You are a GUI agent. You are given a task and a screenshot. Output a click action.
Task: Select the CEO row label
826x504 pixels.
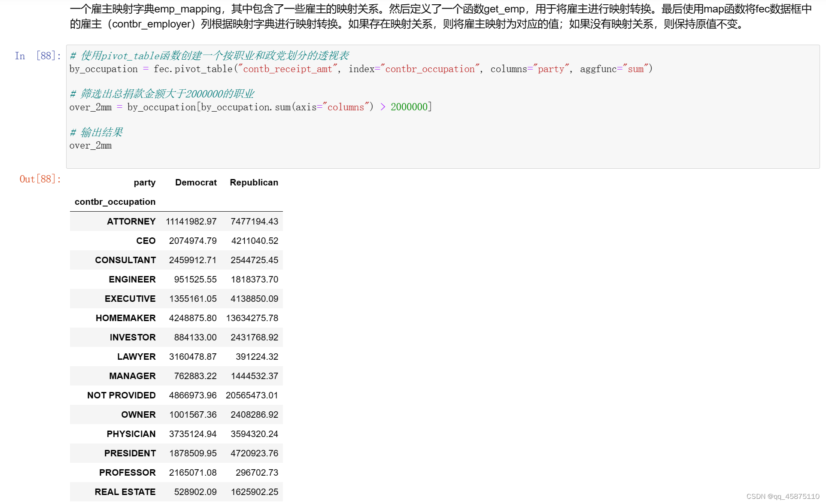click(x=146, y=241)
